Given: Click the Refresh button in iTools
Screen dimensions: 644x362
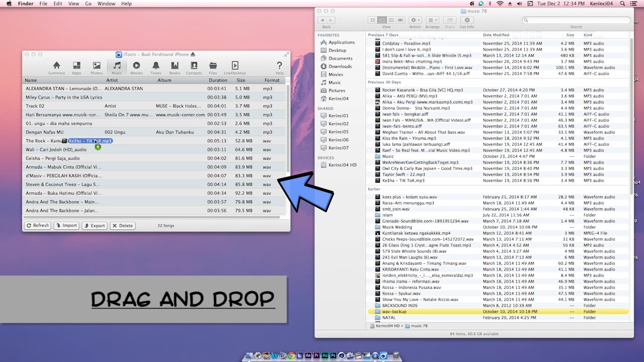Looking at the screenshot, I should coord(38,226).
